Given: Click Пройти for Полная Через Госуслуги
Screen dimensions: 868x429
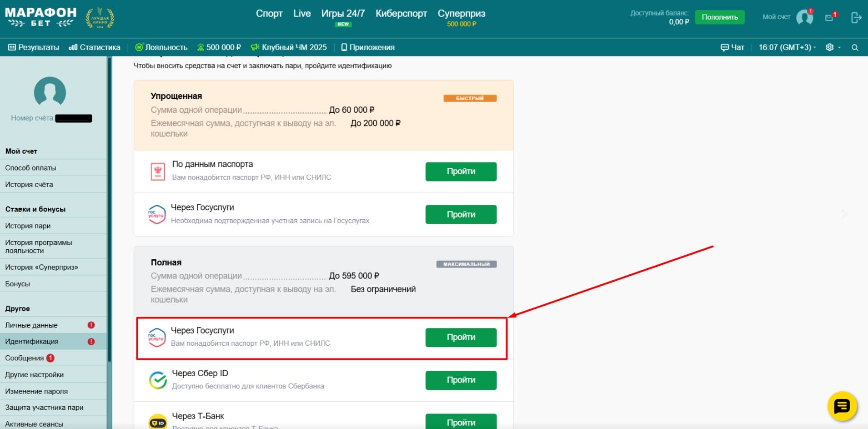Looking at the screenshot, I should point(461,338).
